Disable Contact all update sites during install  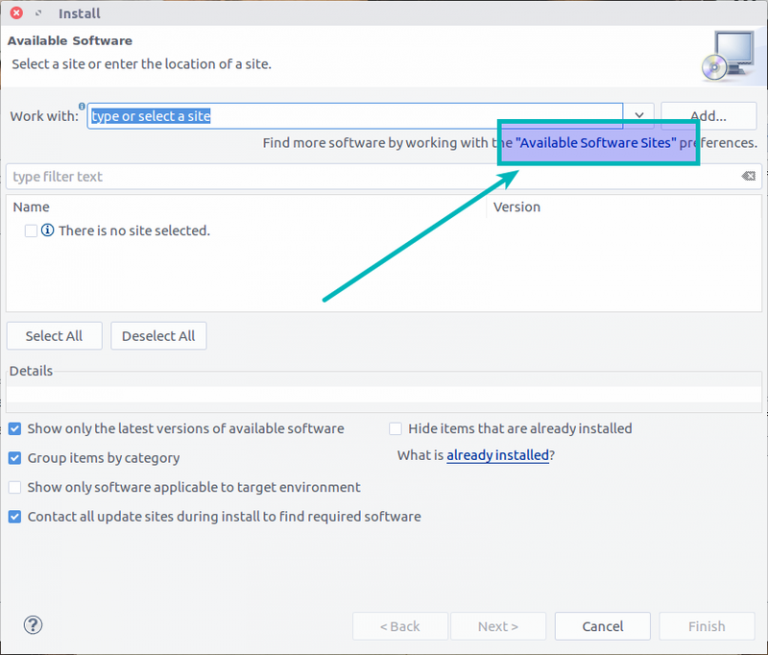pos(15,517)
